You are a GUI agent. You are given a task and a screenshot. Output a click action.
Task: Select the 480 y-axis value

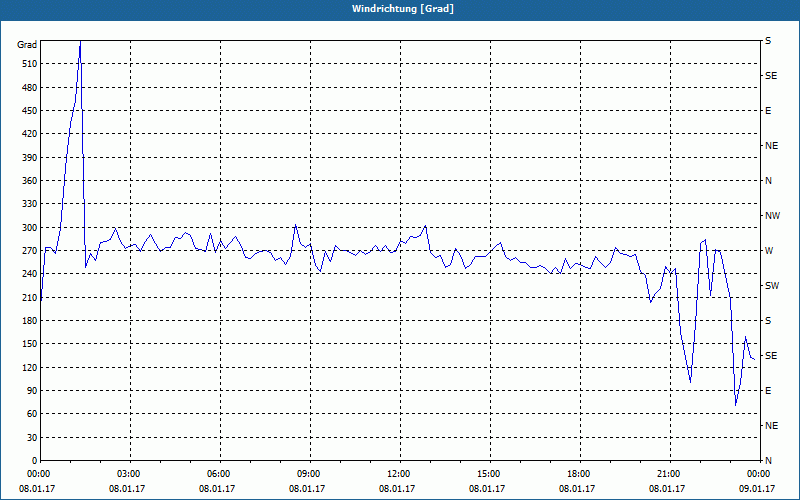30,87
